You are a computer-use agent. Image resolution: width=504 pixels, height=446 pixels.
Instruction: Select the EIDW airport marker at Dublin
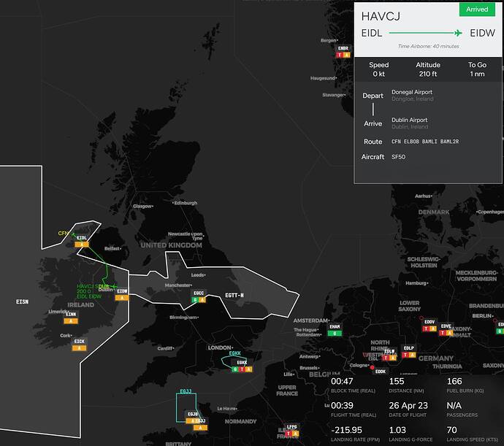tap(122, 292)
